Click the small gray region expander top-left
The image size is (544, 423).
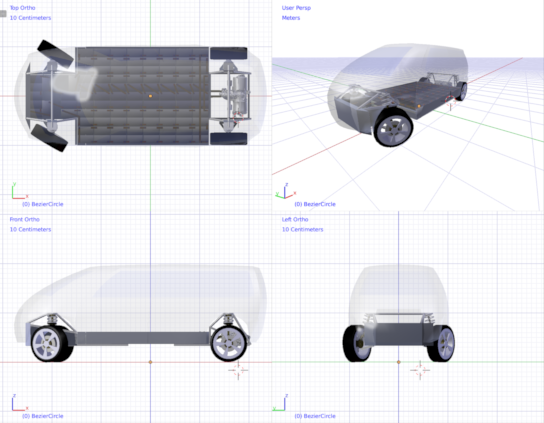click(3, 14)
